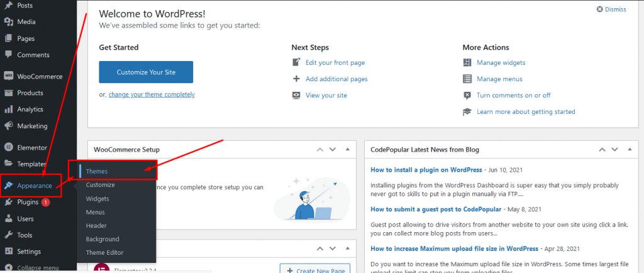The width and height of the screenshot is (644, 273).
Task: Open the Add additional pages link
Action: (x=337, y=79)
